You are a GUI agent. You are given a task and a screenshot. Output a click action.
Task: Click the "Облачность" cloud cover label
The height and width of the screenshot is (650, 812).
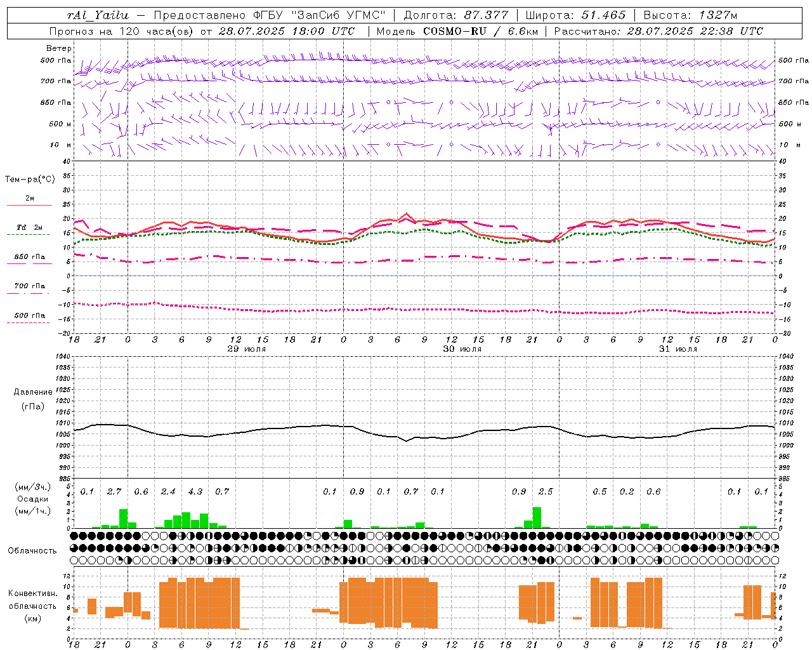click(x=32, y=550)
